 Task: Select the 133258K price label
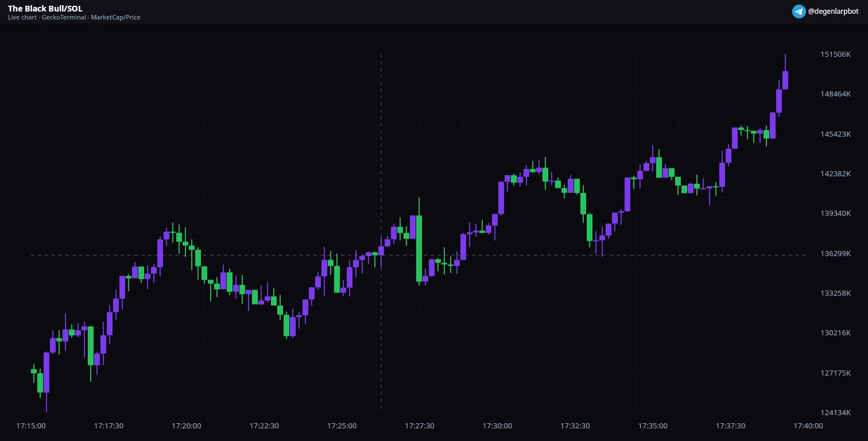pos(835,293)
